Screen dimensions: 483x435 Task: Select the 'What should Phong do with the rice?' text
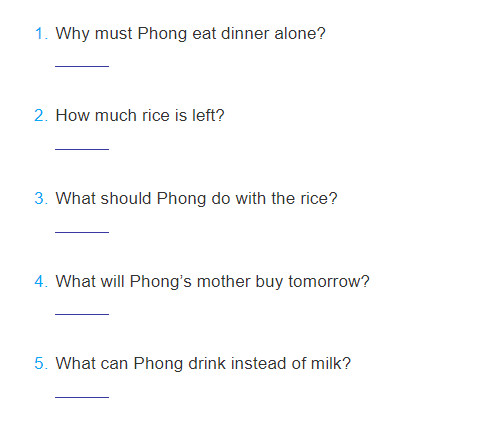(x=196, y=199)
